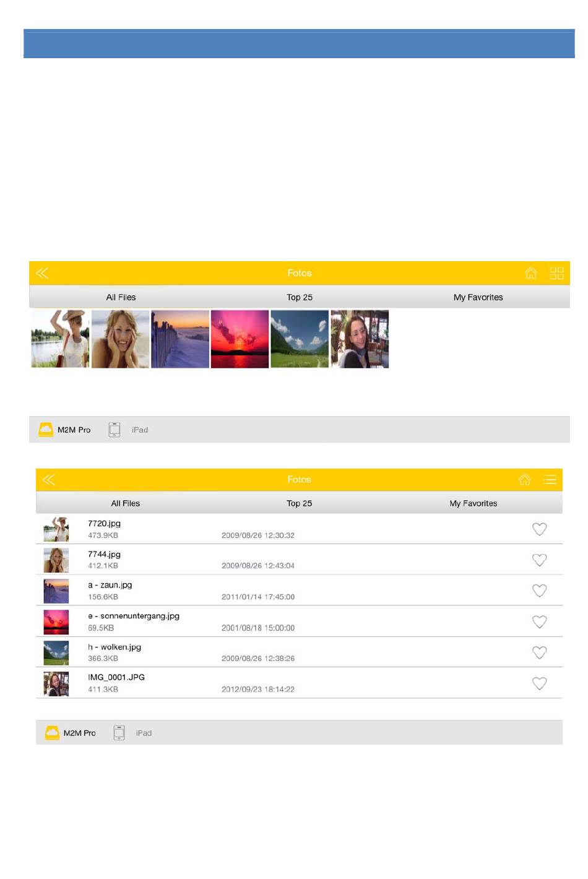Click date 2011/01/14 17:45:00

click(258, 597)
